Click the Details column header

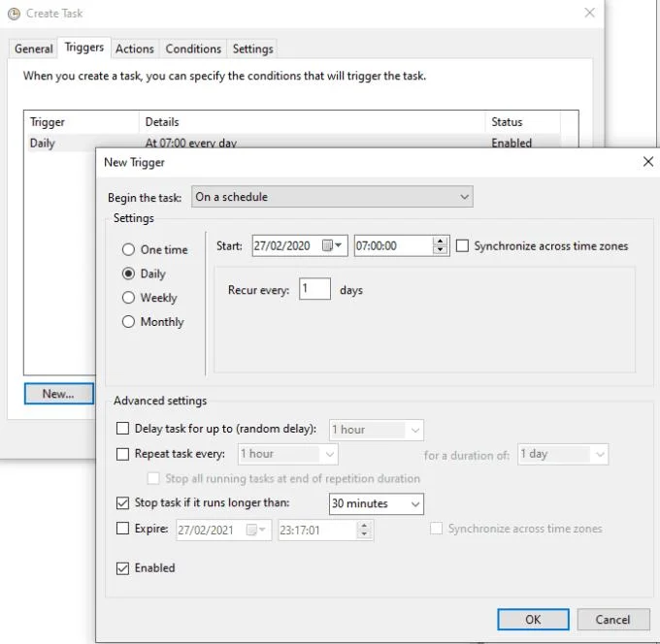point(312,122)
